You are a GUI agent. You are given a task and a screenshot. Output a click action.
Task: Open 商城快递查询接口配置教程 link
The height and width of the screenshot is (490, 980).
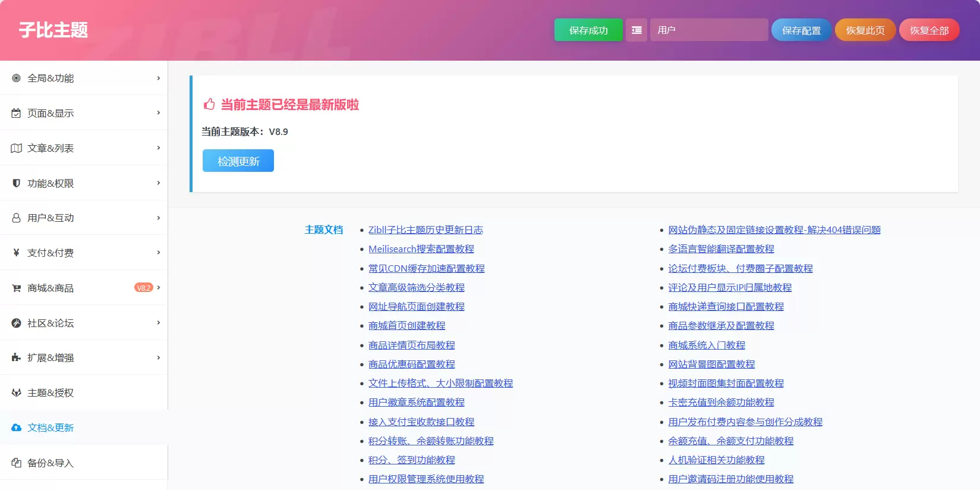tap(726, 306)
